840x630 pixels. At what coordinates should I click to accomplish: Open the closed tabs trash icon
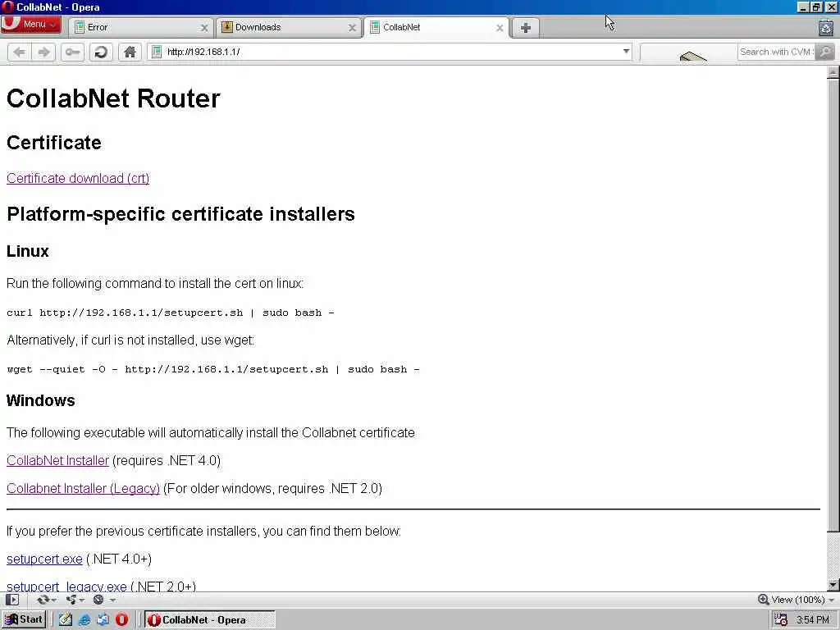tap(826, 28)
